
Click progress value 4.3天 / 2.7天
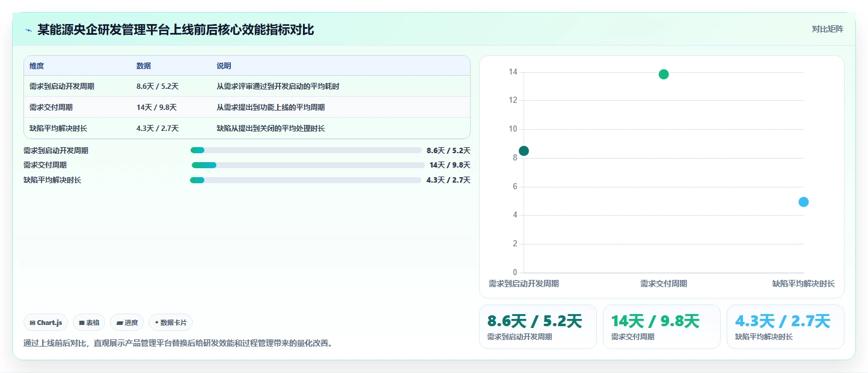pyautogui.click(x=448, y=180)
